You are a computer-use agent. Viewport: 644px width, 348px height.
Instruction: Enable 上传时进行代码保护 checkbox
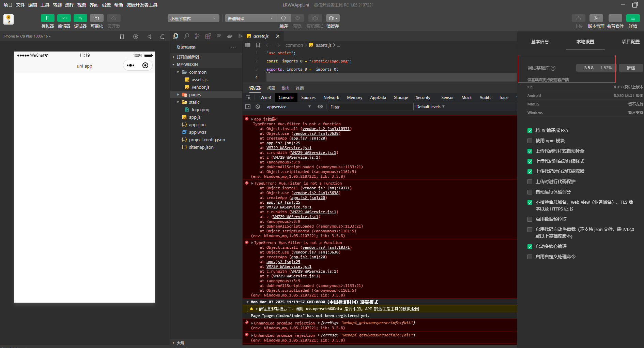tap(530, 182)
